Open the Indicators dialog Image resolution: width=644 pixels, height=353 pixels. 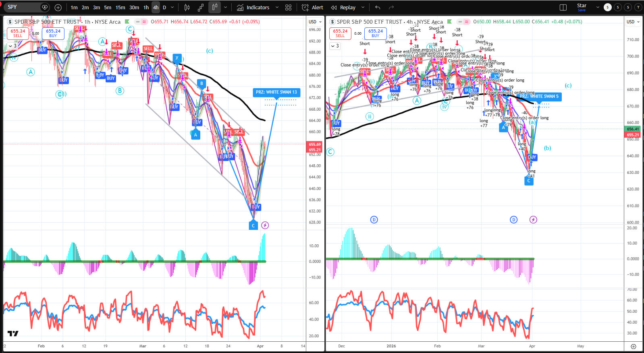pyautogui.click(x=253, y=7)
